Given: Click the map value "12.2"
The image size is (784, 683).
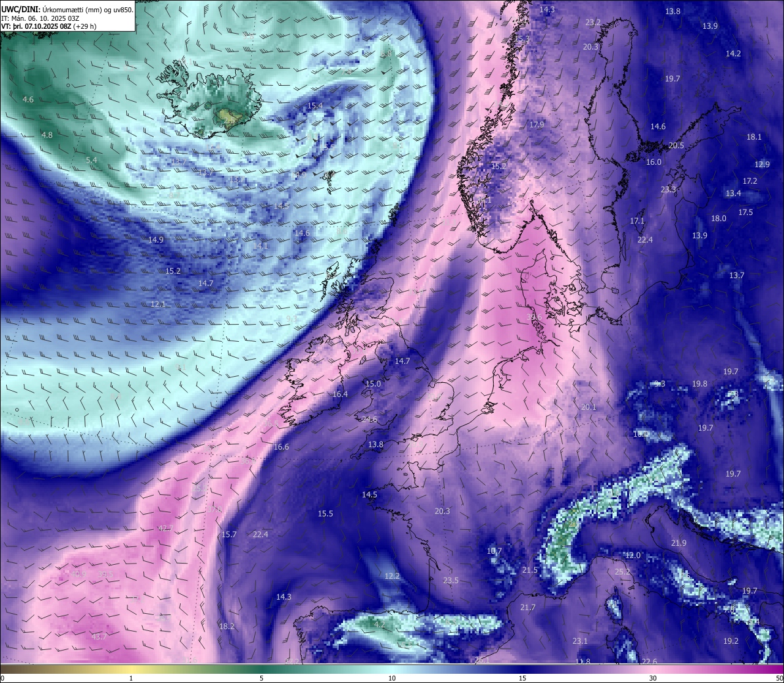Looking at the screenshot, I should click(392, 576).
